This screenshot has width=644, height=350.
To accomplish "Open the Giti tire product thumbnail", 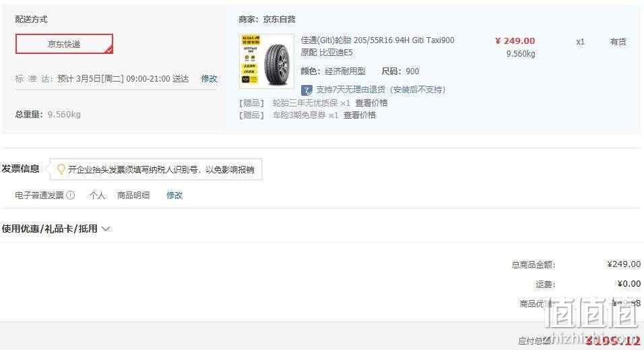I will (x=267, y=61).
